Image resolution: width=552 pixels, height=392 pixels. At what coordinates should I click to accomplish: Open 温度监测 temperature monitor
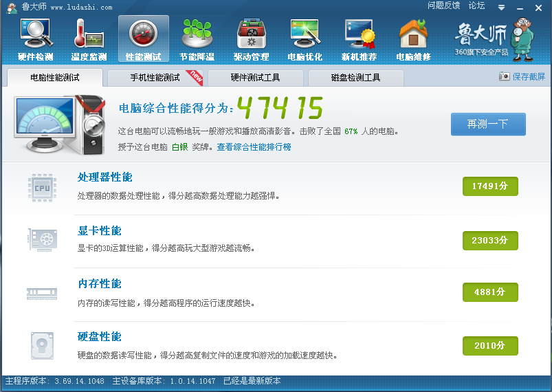tap(89, 39)
